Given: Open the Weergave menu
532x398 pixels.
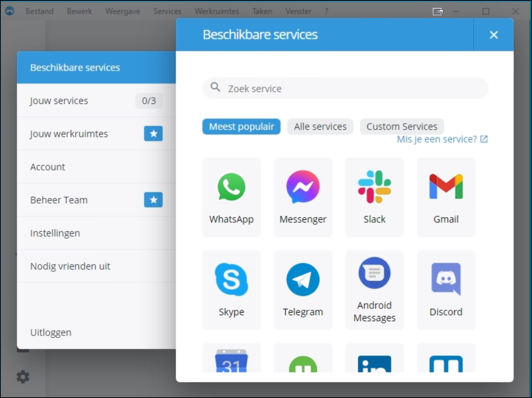Looking at the screenshot, I should (x=123, y=11).
